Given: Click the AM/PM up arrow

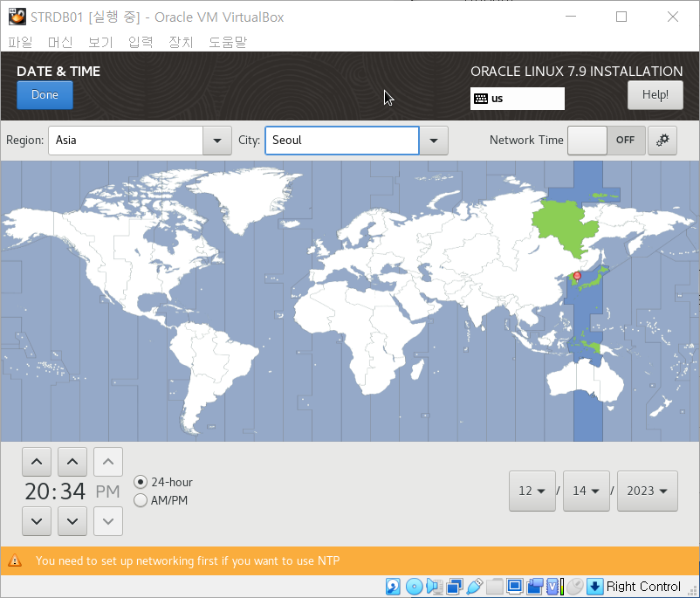Looking at the screenshot, I should [108, 462].
